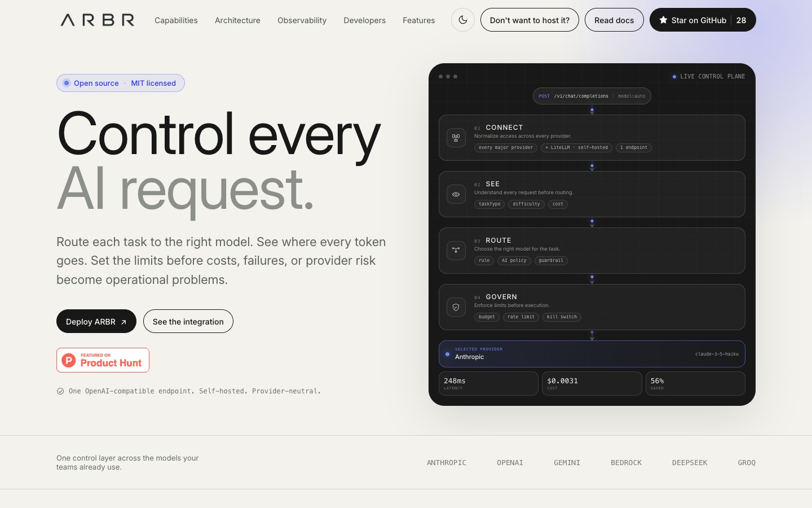Click the "taskType" tag
This screenshot has height=508, width=812.
489,204
